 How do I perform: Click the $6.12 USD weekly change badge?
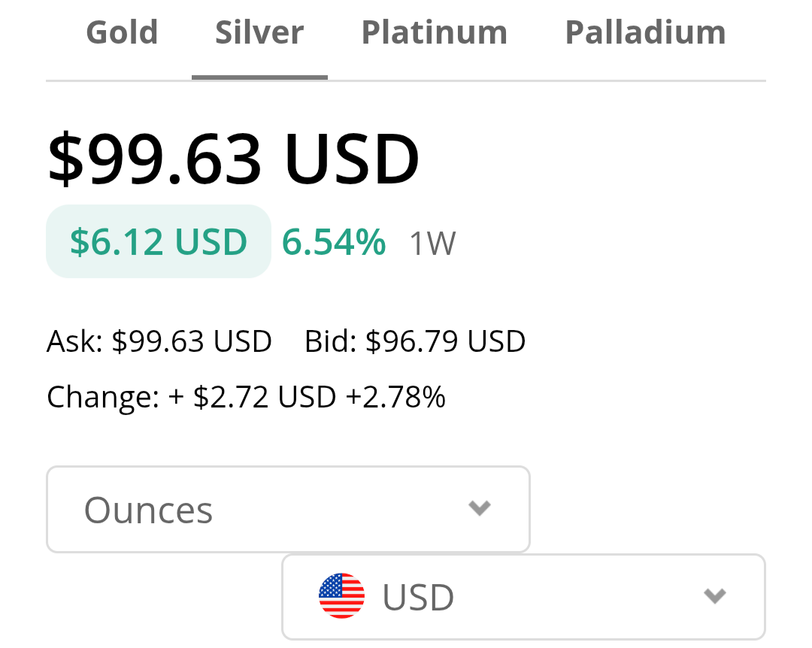click(159, 242)
